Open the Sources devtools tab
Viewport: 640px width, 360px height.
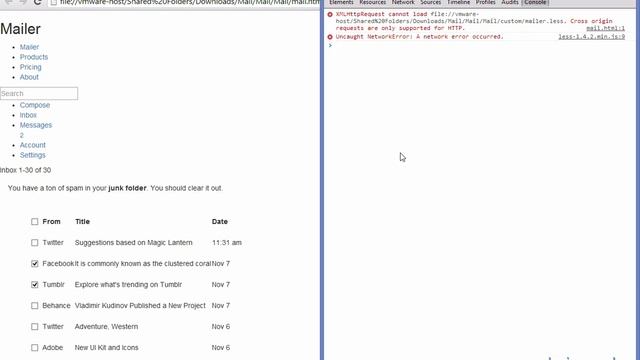pyautogui.click(x=431, y=2)
